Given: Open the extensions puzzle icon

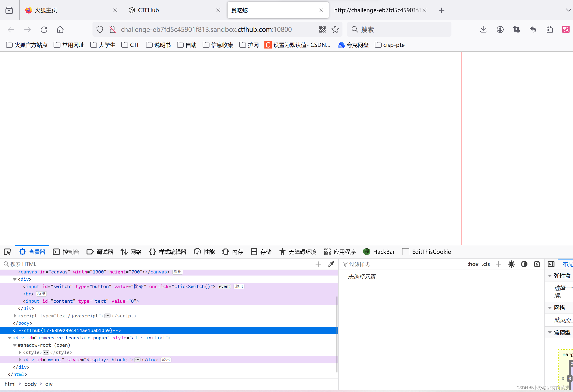Looking at the screenshot, I should click(x=550, y=30).
